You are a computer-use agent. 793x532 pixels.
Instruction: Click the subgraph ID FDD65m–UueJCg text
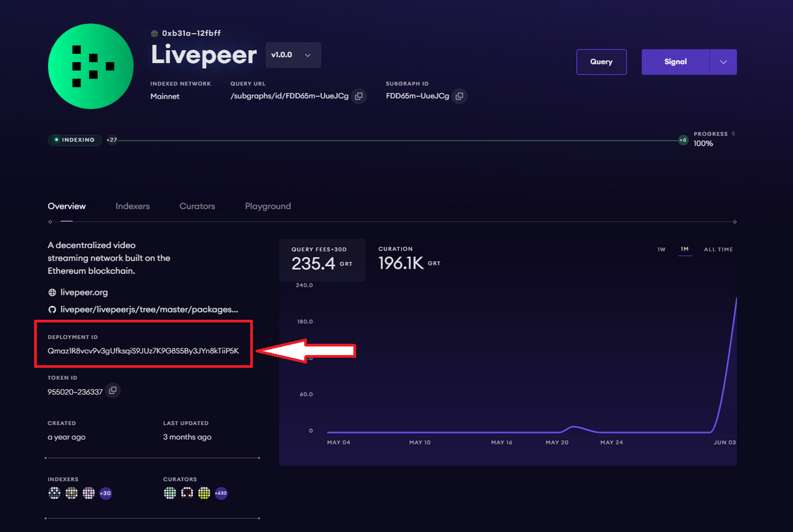click(417, 96)
